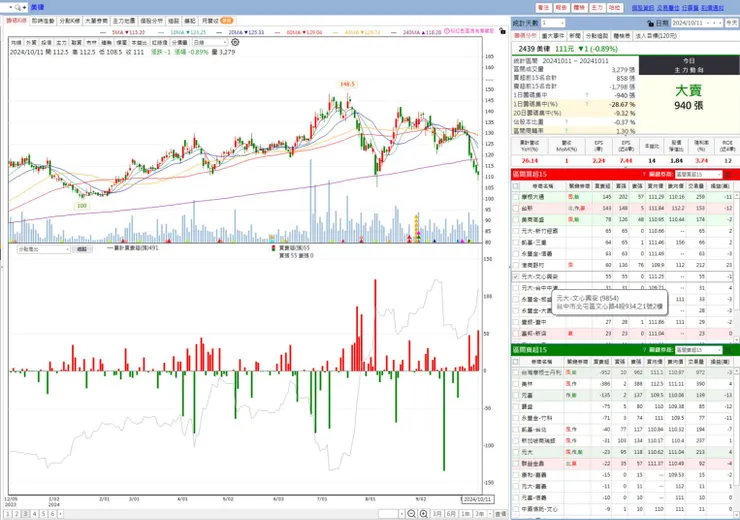The width and height of the screenshot is (740, 520).
Task: Click the 台灣摩根士丹利 row in sell table
Action: pyautogui.click(x=622, y=372)
